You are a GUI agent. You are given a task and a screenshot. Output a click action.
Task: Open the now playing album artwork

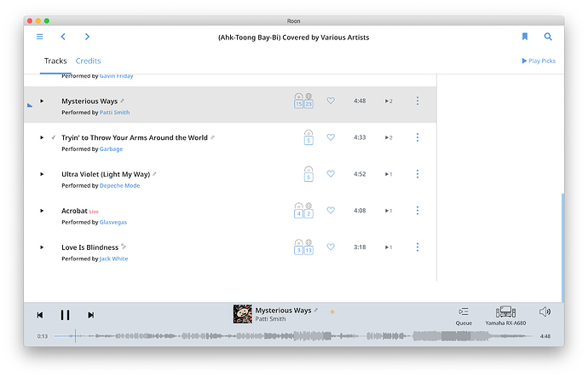(x=243, y=314)
